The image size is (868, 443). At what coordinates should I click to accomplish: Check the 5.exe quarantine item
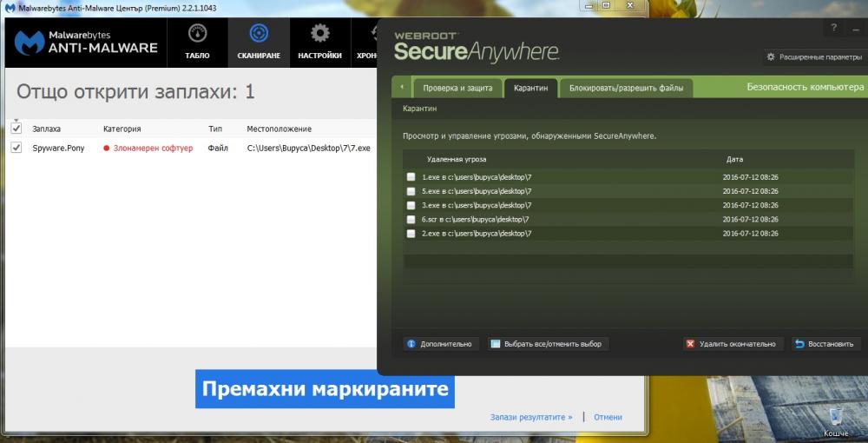[x=411, y=191]
